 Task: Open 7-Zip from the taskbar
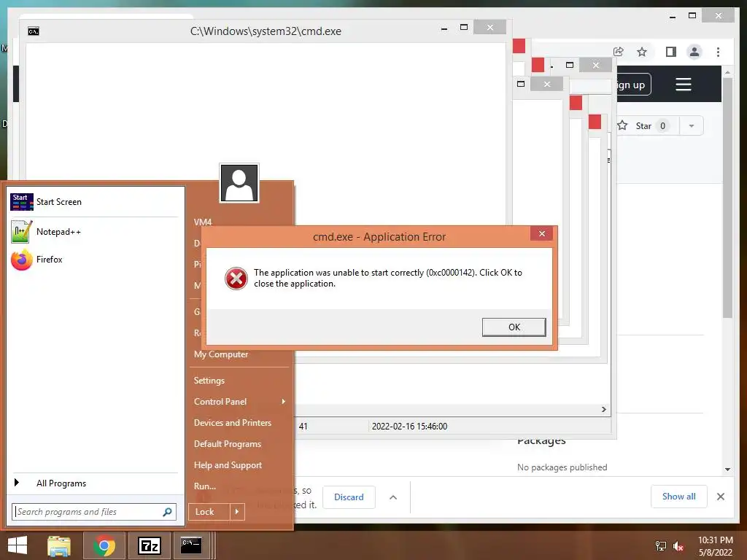[x=149, y=545]
